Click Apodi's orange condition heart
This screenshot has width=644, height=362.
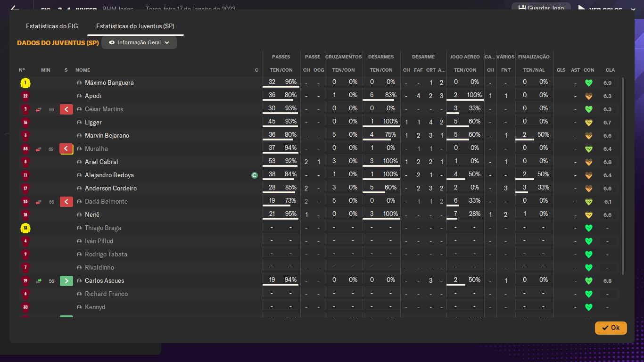click(588, 96)
